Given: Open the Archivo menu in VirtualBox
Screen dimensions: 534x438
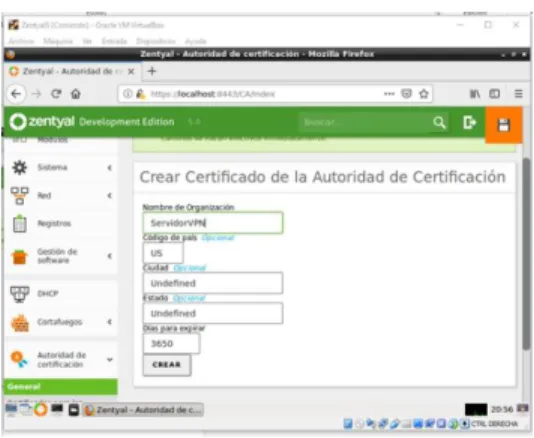Looking at the screenshot, I should pyautogui.click(x=21, y=42).
